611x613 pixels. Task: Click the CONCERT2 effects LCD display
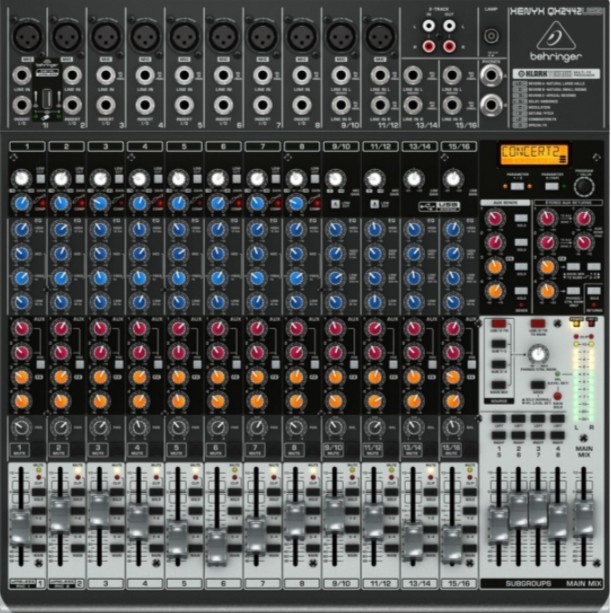pyautogui.click(x=534, y=154)
